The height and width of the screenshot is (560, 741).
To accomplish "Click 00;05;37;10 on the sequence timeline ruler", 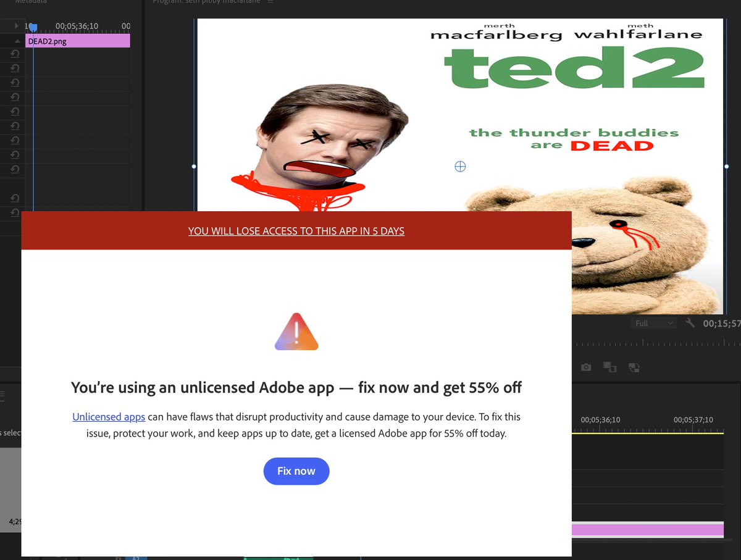I will tap(693, 419).
